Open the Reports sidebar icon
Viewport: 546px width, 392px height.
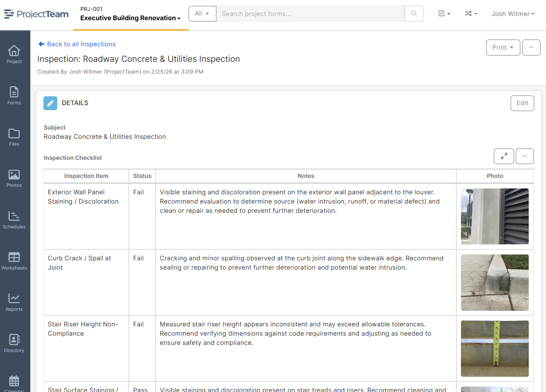(x=14, y=302)
